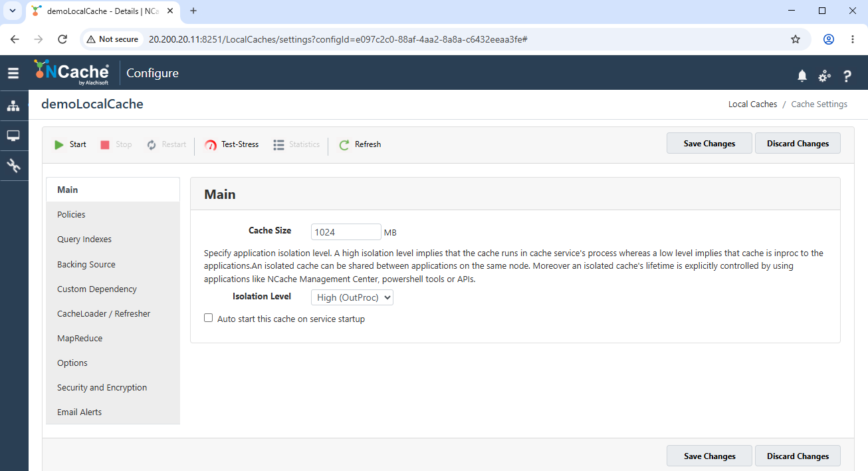Open the MapReduce section
Image resolution: width=868 pixels, height=471 pixels.
click(x=113, y=338)
